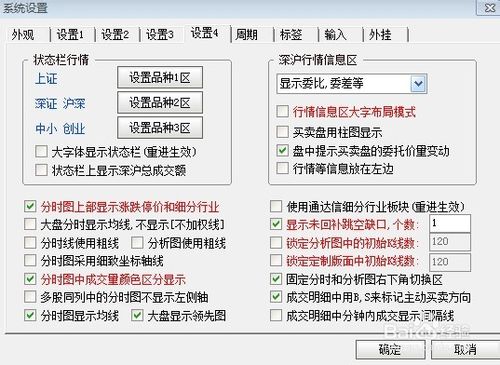Enable 锁定分析图中的初始K线数 checkbox
This screenshot has height=365, width=500.
[x=276, y=243]
